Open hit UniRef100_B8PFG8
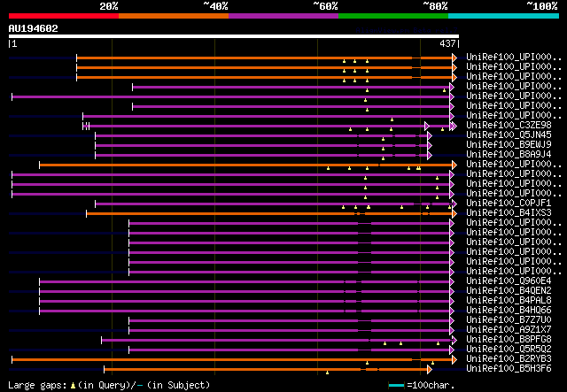Screen dimensions: 567x392 click(509, 340)
